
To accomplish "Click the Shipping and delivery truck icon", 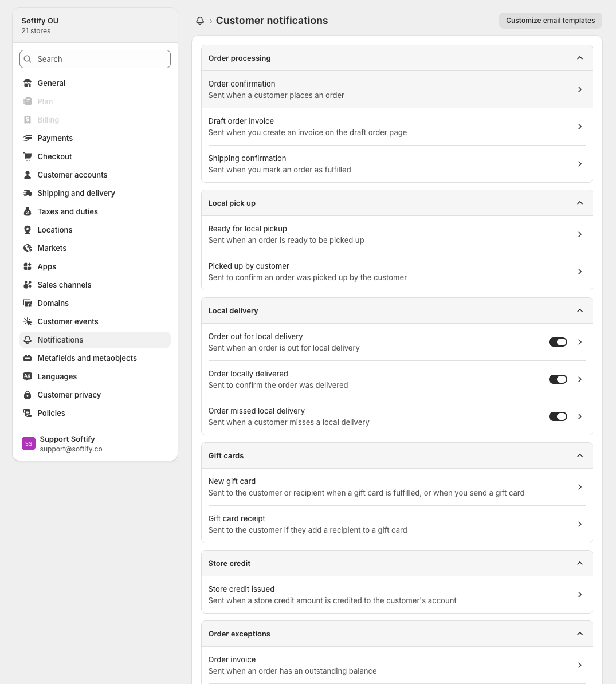I will click(28, 193).
